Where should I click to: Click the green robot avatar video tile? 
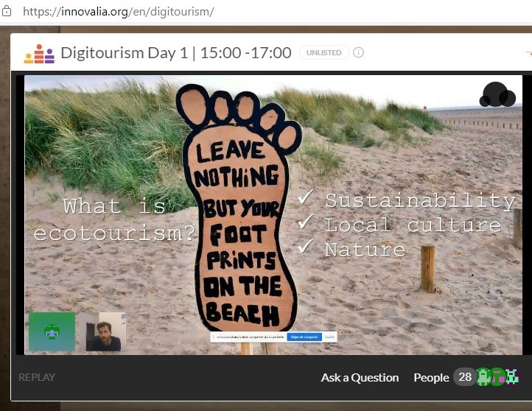click(x=52, y=331)
